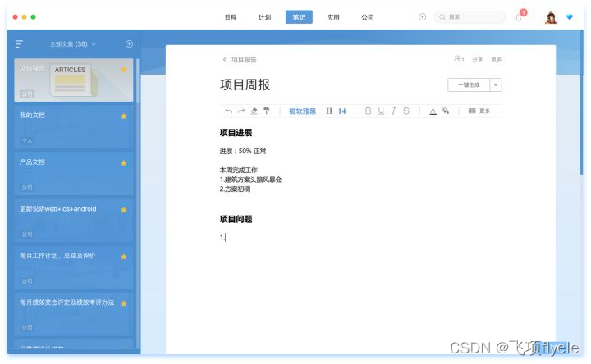Click the 个人 tag under 我的文档

(27, 140)
